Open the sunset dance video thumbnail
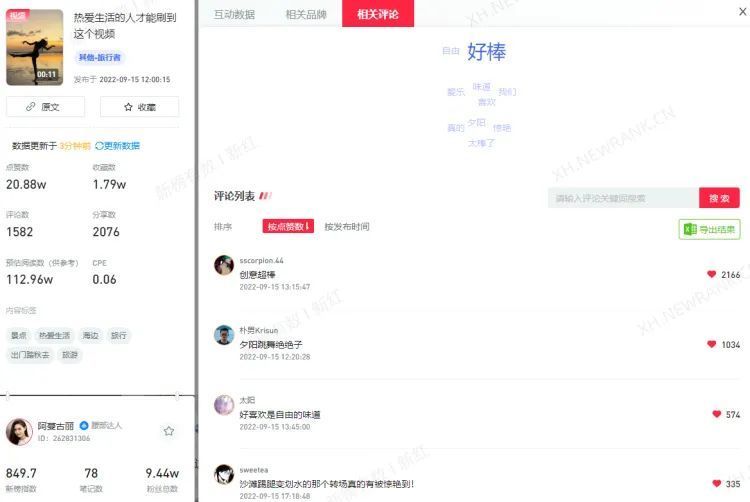750x502 pixels. pos(34,47)
